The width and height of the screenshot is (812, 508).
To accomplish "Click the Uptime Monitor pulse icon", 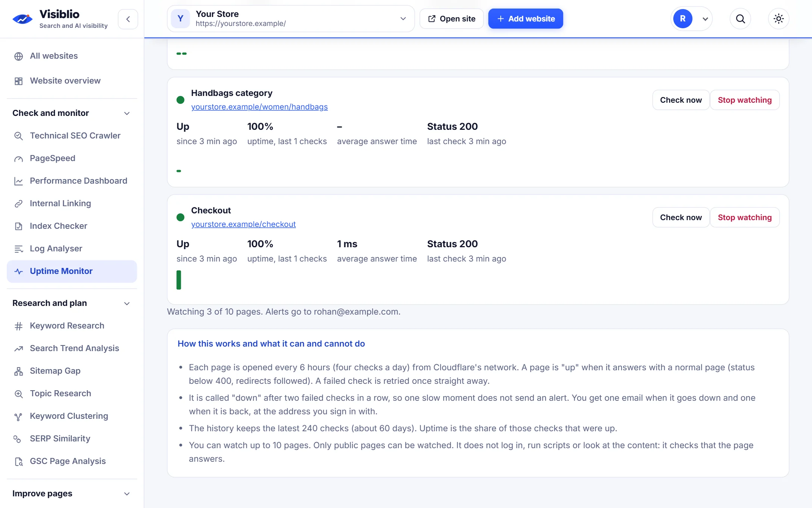I will 18,271.
